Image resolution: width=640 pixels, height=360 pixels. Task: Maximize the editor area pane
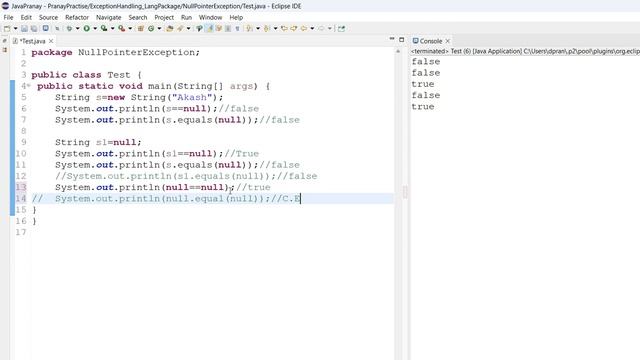tap(402, 40)
